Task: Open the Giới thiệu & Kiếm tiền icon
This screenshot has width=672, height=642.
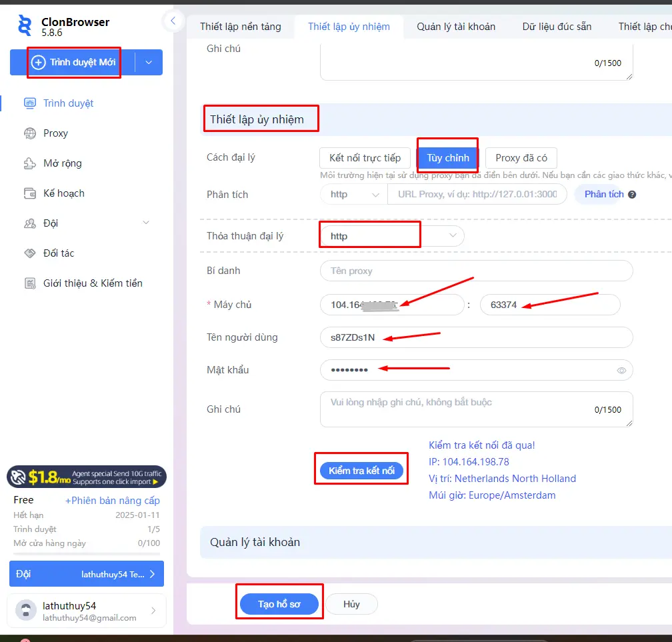Action: tap(30, 283)
